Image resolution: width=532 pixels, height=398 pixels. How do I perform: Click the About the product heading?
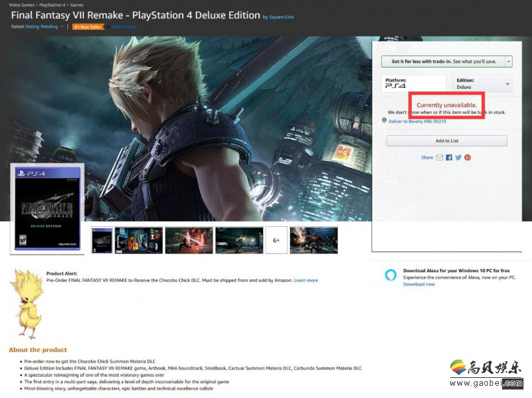(38, 350)
